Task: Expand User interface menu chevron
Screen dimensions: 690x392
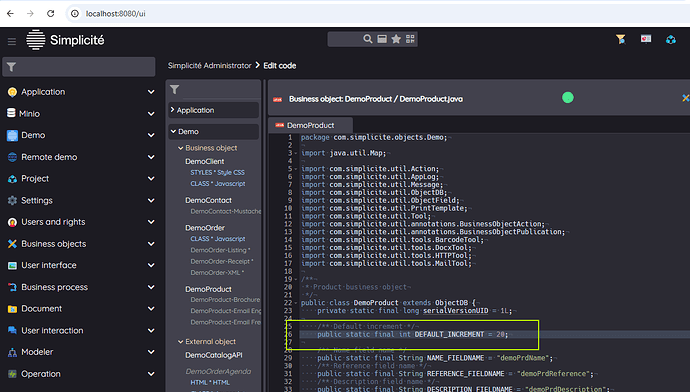Action: 151,265
